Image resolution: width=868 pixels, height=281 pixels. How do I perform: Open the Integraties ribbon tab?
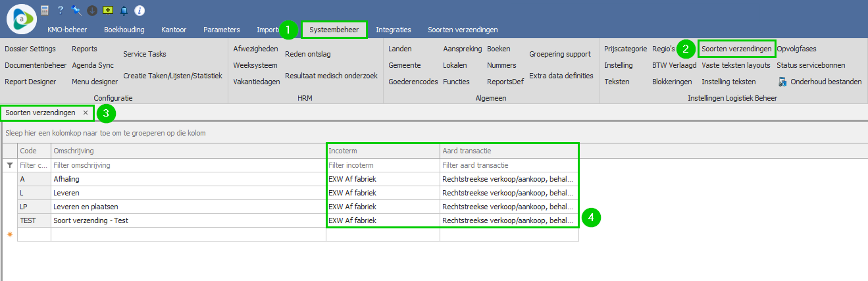tap(393, 30)
